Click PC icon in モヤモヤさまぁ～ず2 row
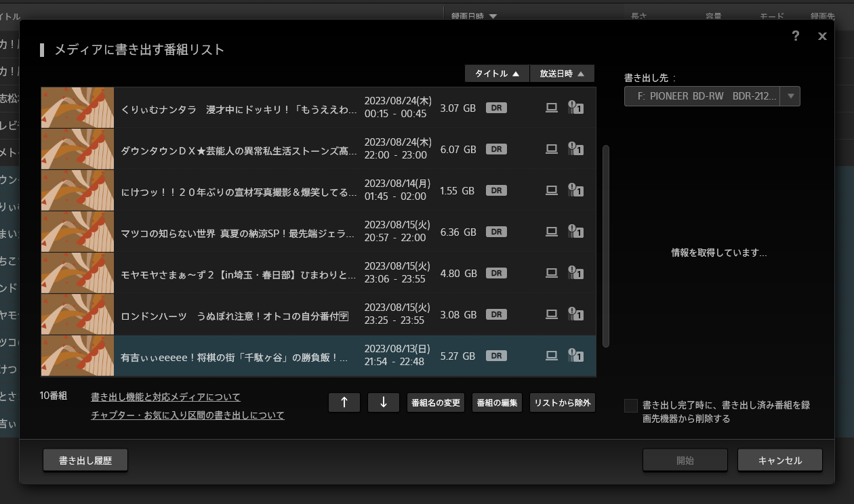854x504 pixels. point(552,273)
